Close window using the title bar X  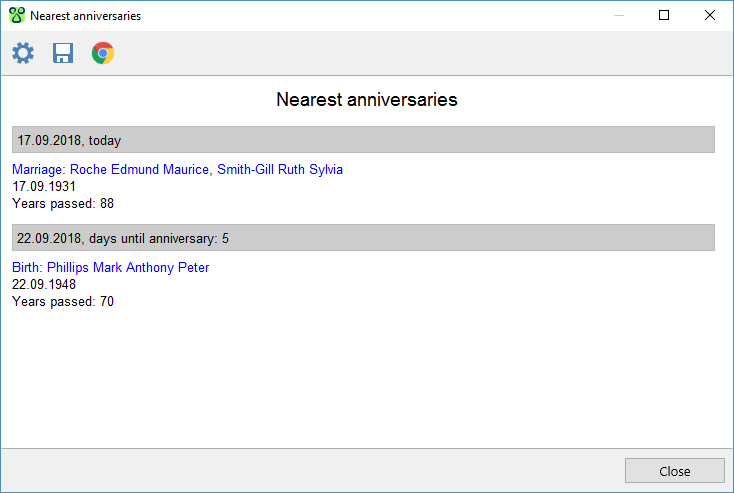(710, 16)
